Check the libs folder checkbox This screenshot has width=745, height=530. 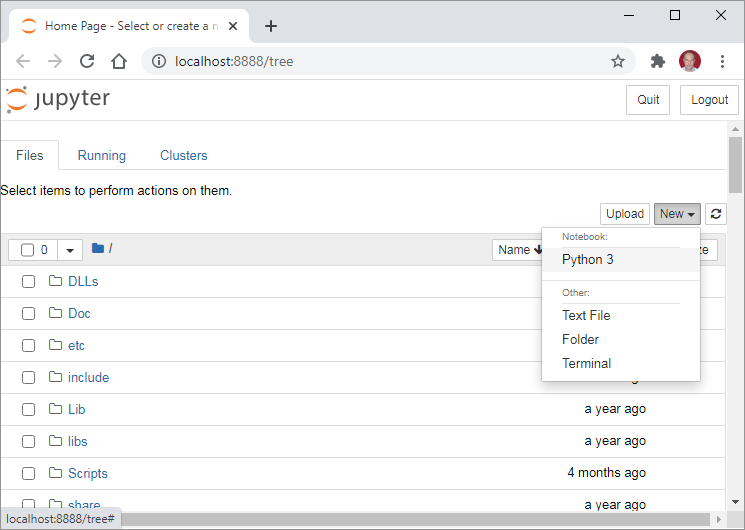click(x=29, y=442)
